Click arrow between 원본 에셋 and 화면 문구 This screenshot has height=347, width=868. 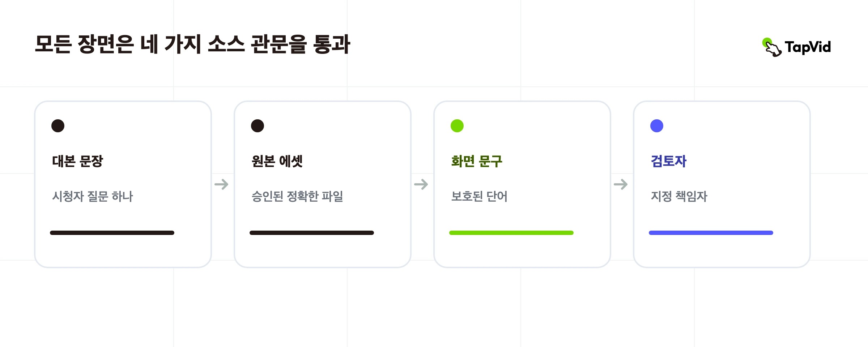point(421,184)
